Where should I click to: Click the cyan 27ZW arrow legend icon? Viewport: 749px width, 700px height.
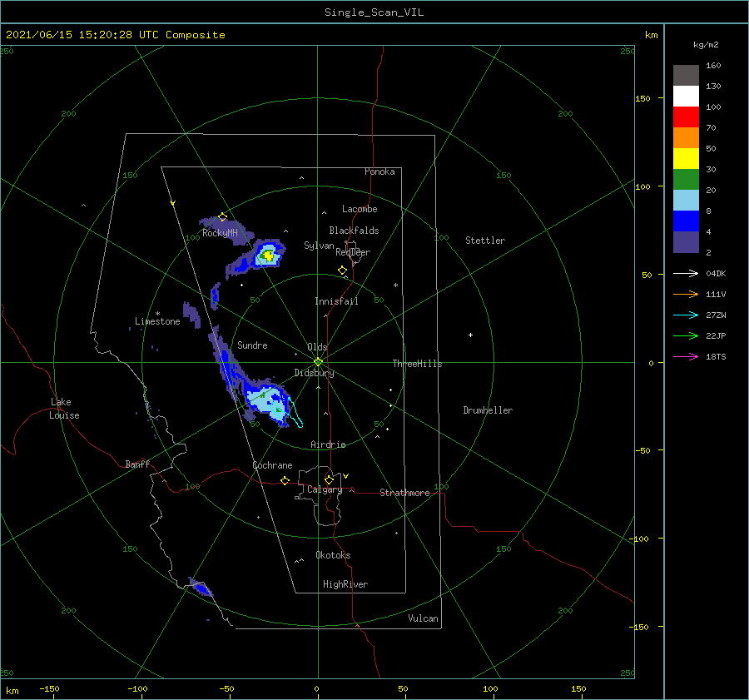(x=686, y=315)
